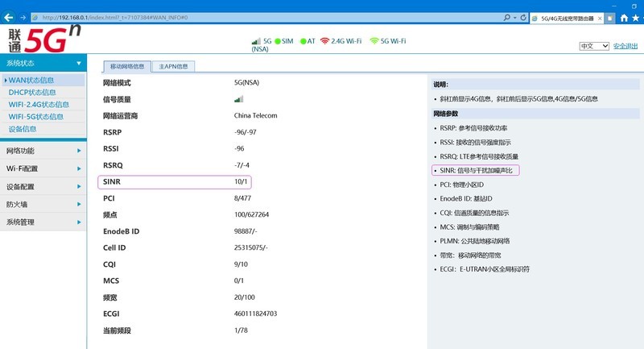Switch to the 主APN信息 tab
Viewport: 644px width, 349px height.
[173, 67]
